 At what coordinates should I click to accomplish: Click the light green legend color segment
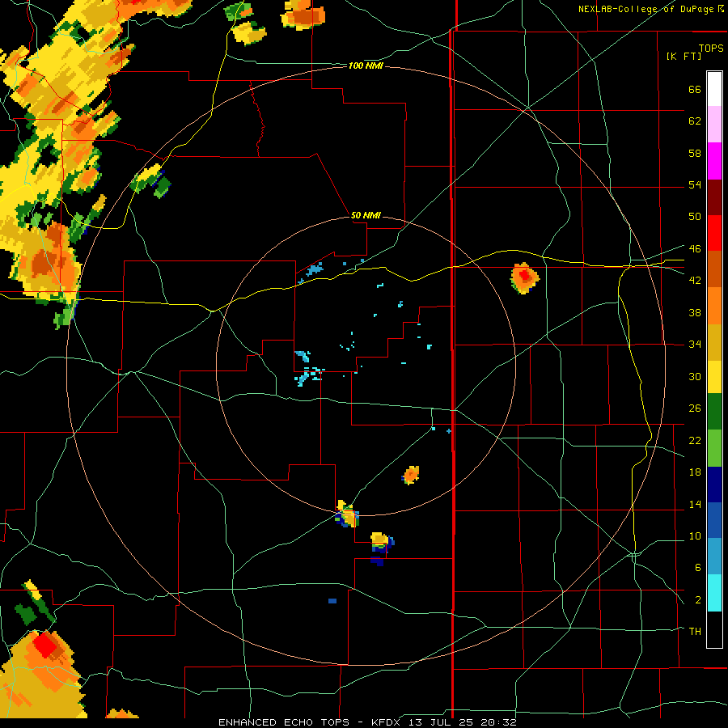(714, 448)
